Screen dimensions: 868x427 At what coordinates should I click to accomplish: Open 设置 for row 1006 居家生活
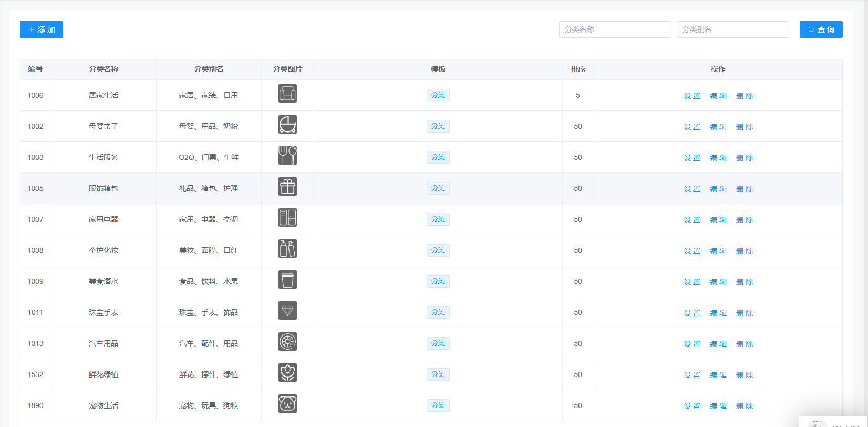(692, 96)
